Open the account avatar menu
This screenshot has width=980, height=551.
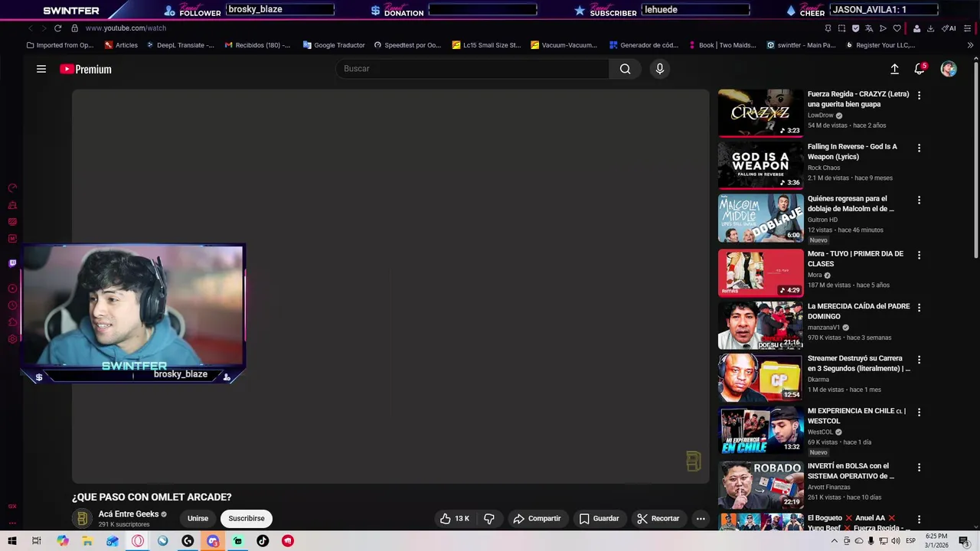point(949,69)
